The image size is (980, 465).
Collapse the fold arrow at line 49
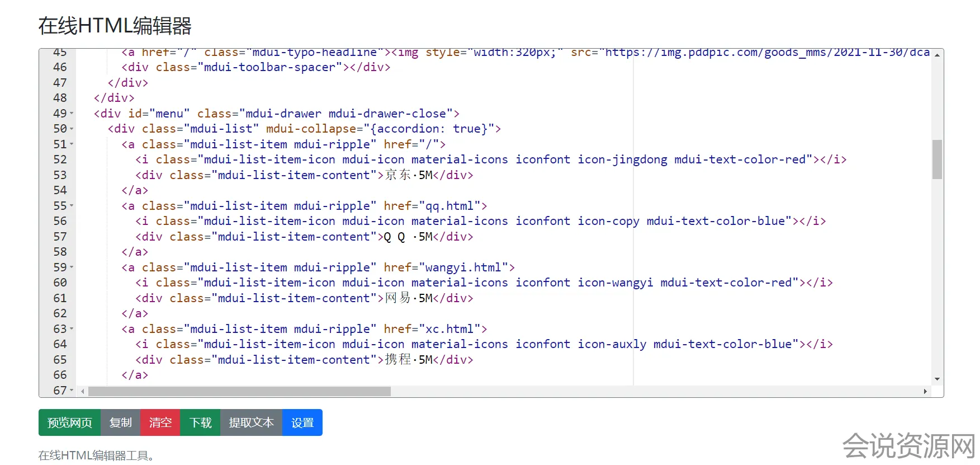[x=72, y=114]
